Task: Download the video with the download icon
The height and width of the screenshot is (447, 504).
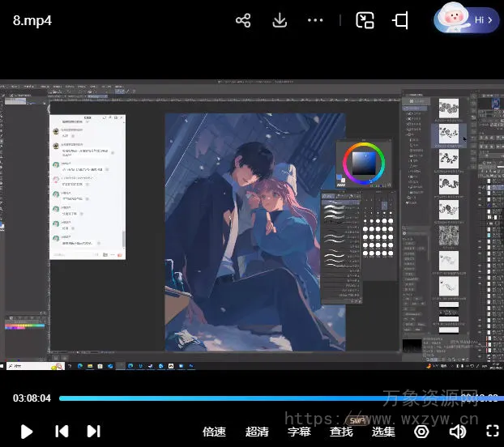Action: tap(280, 20)
